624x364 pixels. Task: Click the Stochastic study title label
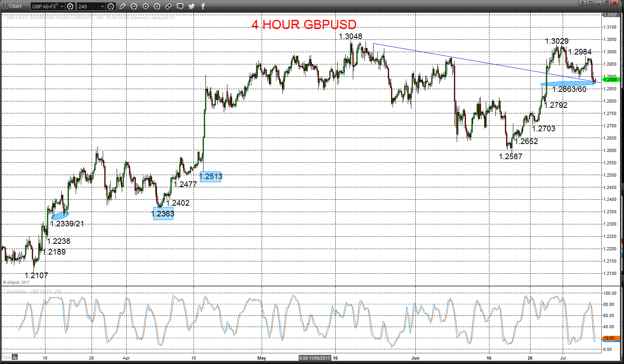tap(33, 292)
